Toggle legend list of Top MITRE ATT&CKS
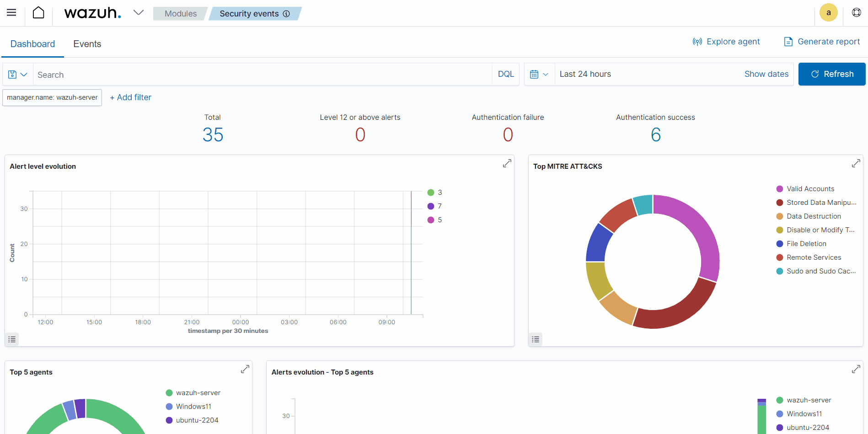This screenshot has height=434, width=868. [536, 339]
